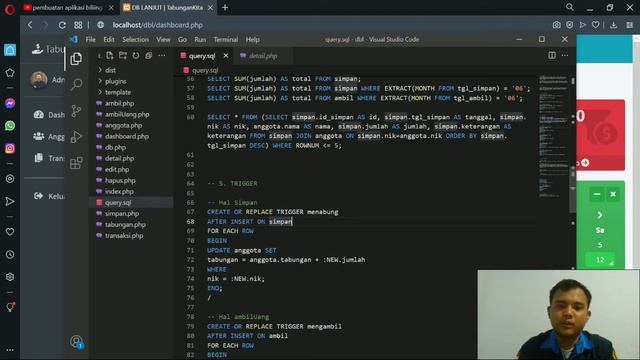Open the Source Control view
Image resolution: width=640 pixels, height=360 pixels.
tap(76, 111)
